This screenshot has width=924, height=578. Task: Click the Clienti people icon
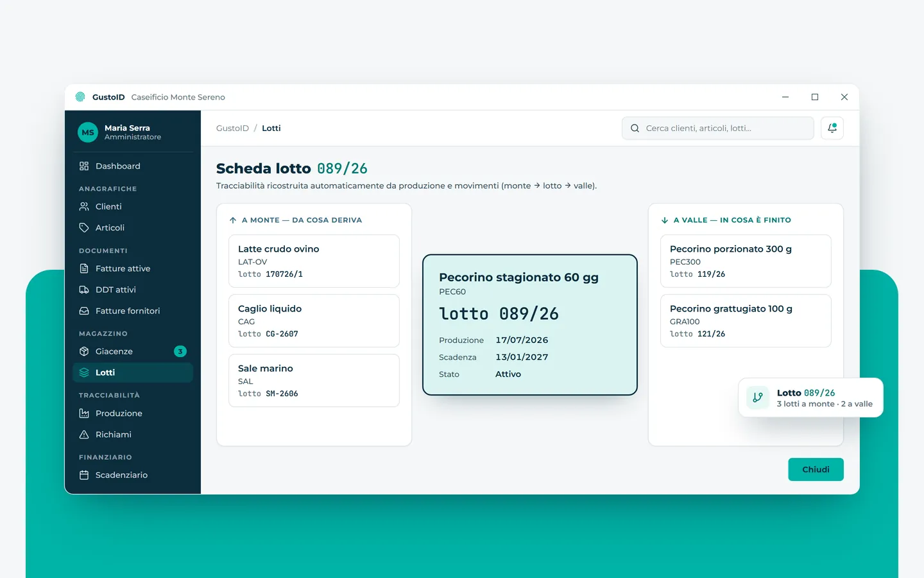(x=84, y=206)
